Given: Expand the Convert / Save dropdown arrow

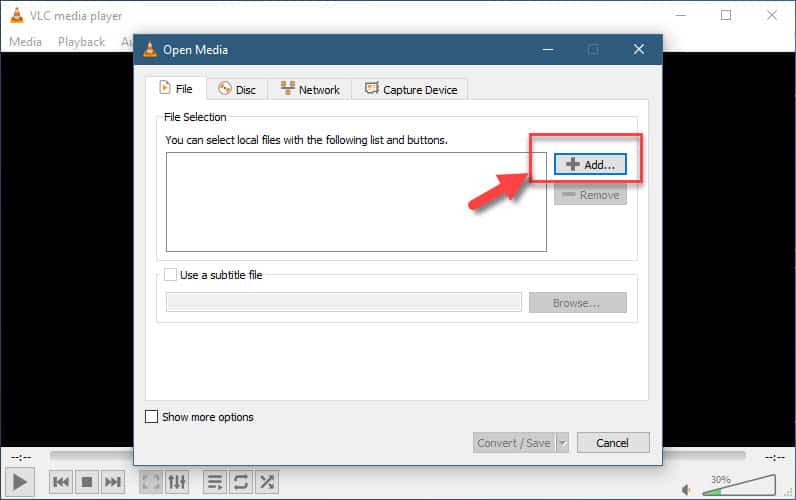Looking at the screenshot, I should [x=562, y=443].
